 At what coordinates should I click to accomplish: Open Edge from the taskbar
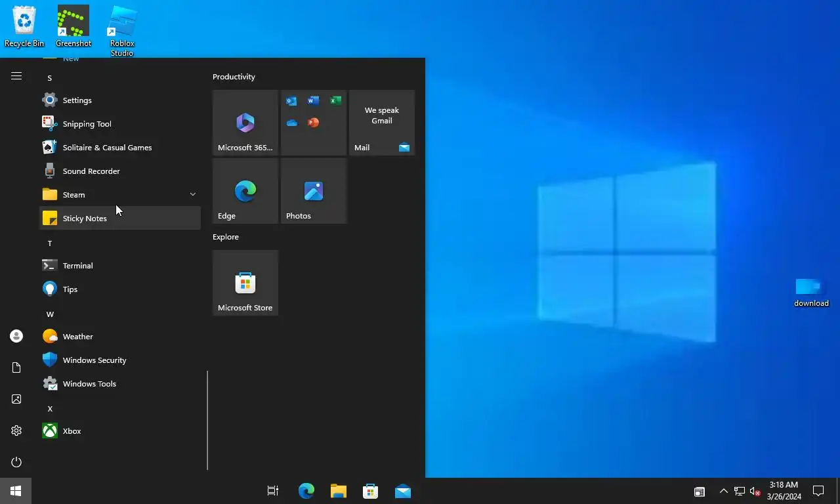point(306,491)
